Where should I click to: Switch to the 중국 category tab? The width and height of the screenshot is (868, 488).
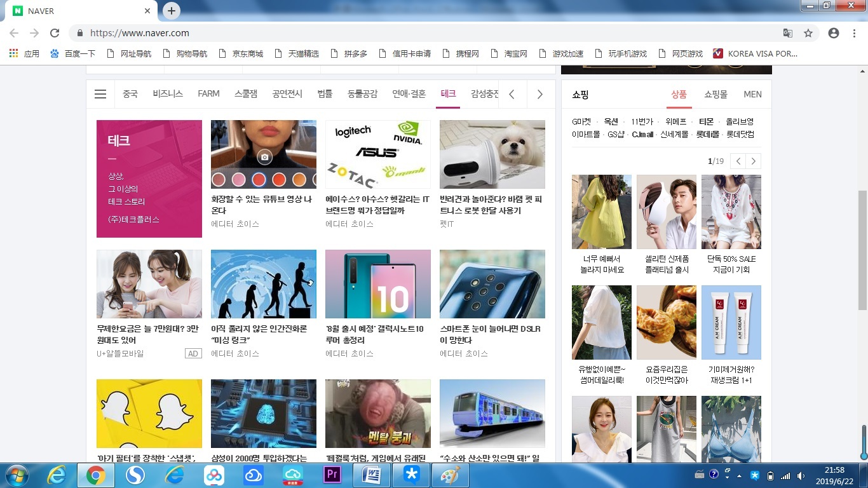point(130,94)
